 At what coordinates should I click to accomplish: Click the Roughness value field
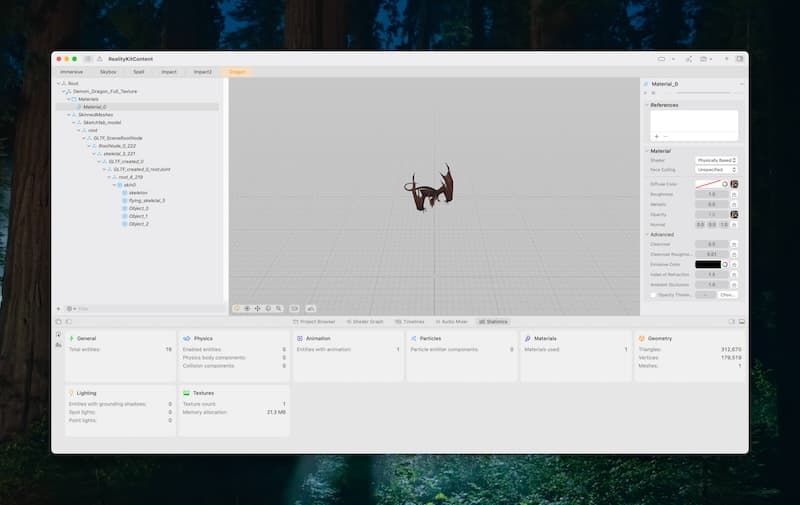(x=711, y=194)
